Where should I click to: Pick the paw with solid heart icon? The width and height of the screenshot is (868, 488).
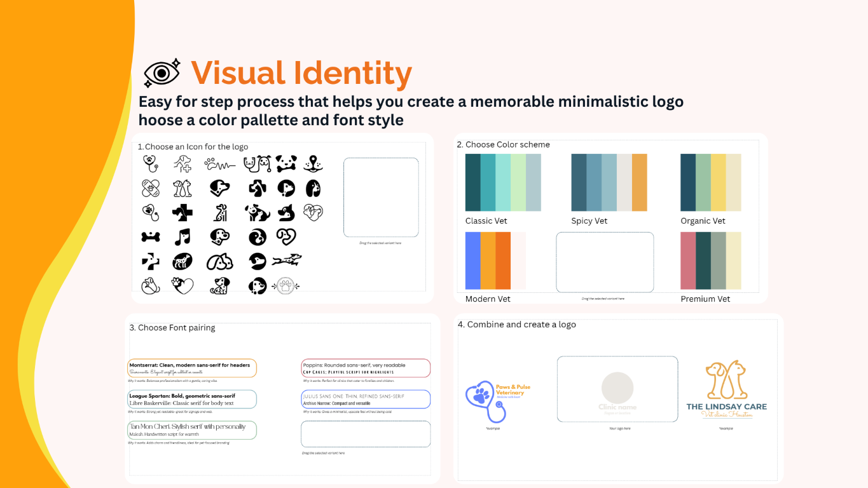(x=183, y=286)
